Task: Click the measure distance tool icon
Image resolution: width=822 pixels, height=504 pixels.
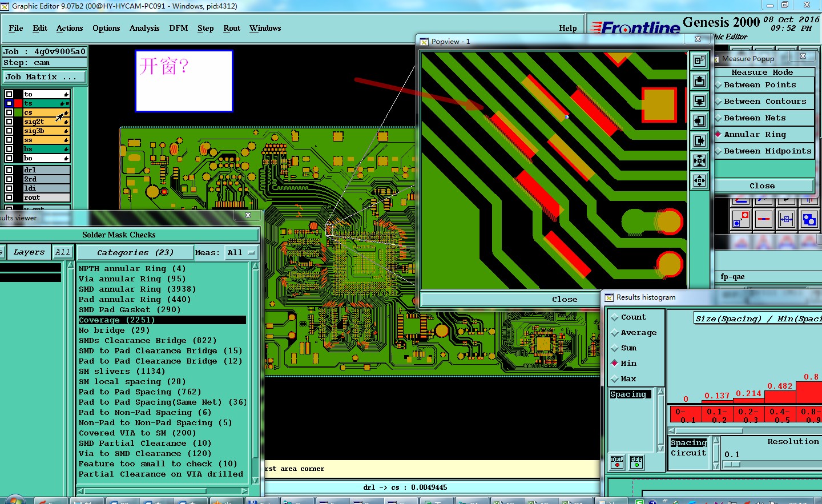Action: pyautogui.click(x=786, y=219)
